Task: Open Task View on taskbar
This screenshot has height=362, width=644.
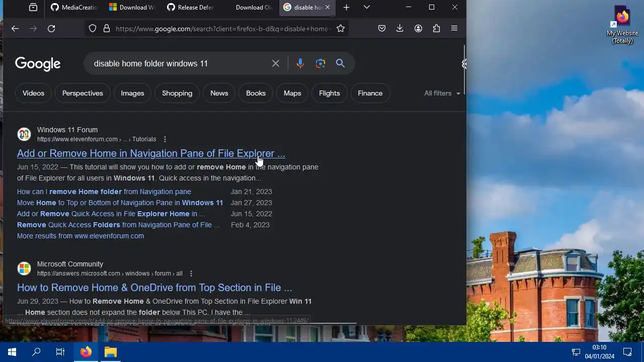Action: click(x=60, y=352)
